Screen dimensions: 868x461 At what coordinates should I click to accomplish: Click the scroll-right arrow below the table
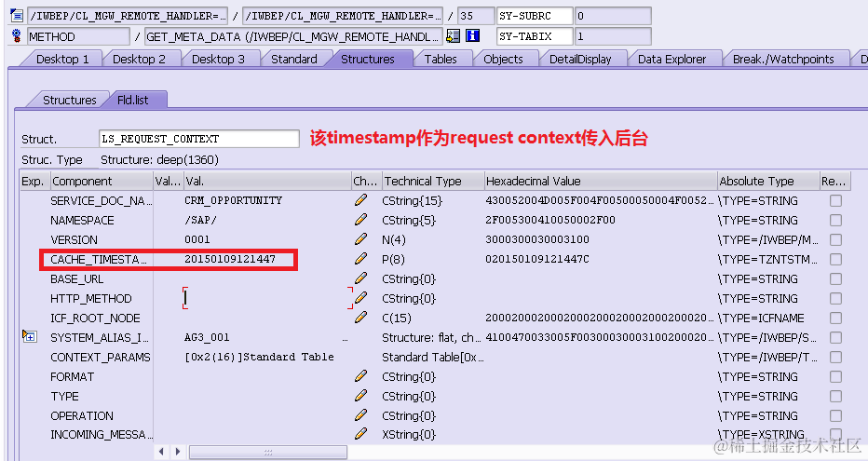click(178, 451)
